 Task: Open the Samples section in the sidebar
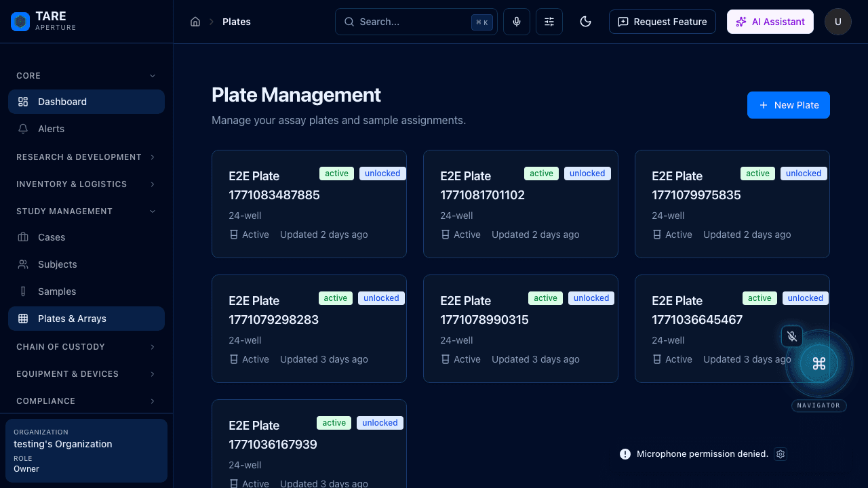(x=57, y=291)
